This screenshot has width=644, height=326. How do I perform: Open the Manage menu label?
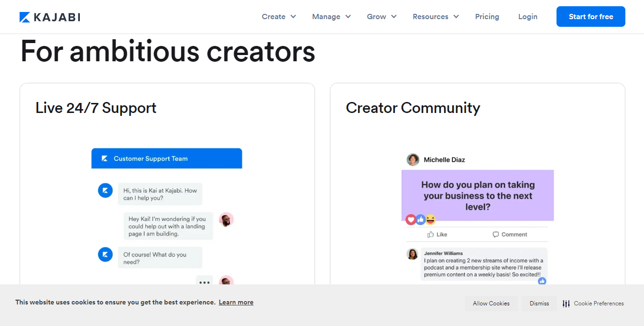(x=326, y=17)
